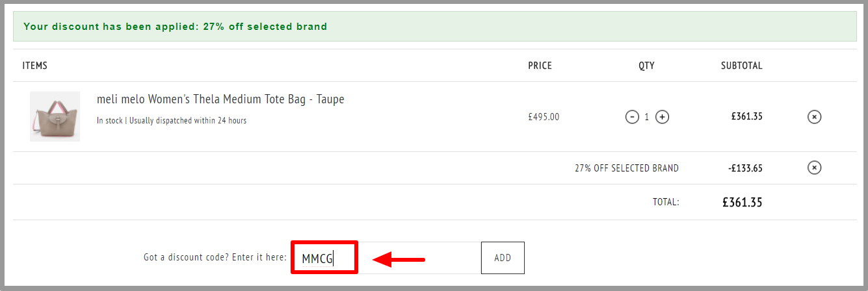
Task: Open the tote bag product thumbnail
Action: 55,116
